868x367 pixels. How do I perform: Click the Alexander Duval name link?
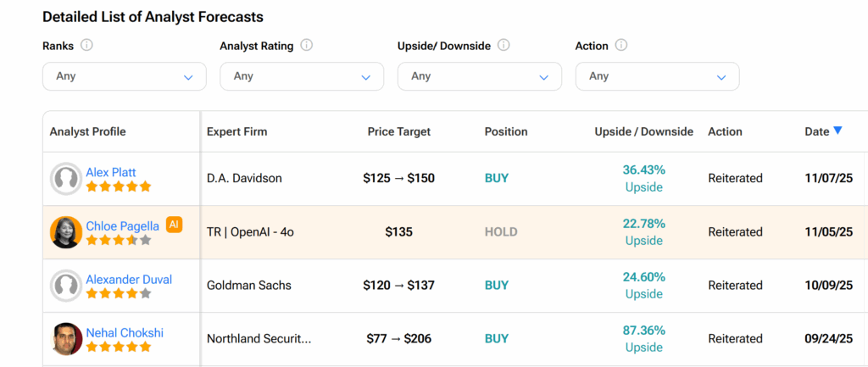coord(129,279)
